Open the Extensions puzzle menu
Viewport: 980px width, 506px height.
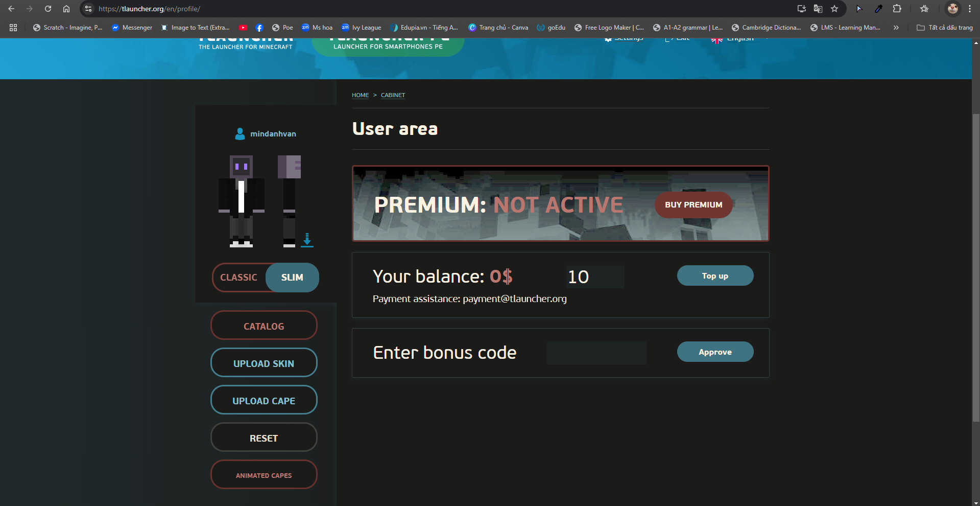pyautogui.click(x=897, y=9)
